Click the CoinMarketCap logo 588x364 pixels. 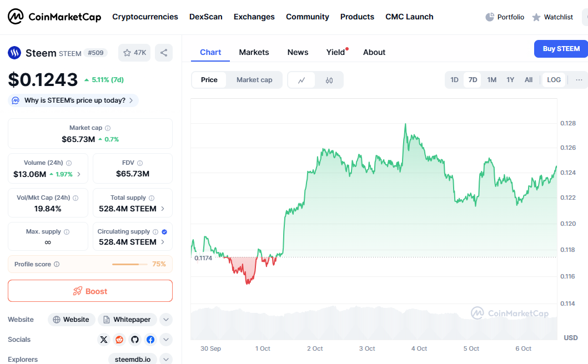coord(54,17)
